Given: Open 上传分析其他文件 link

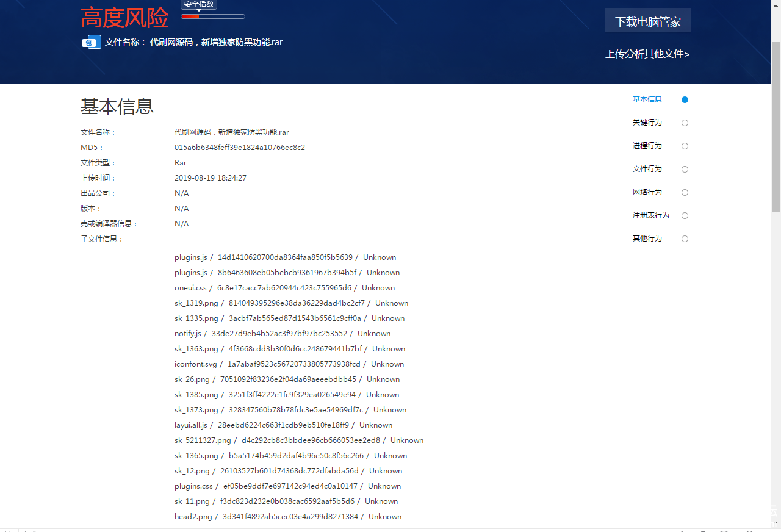Looking at the screenshot, I should (x=647, y=54).
